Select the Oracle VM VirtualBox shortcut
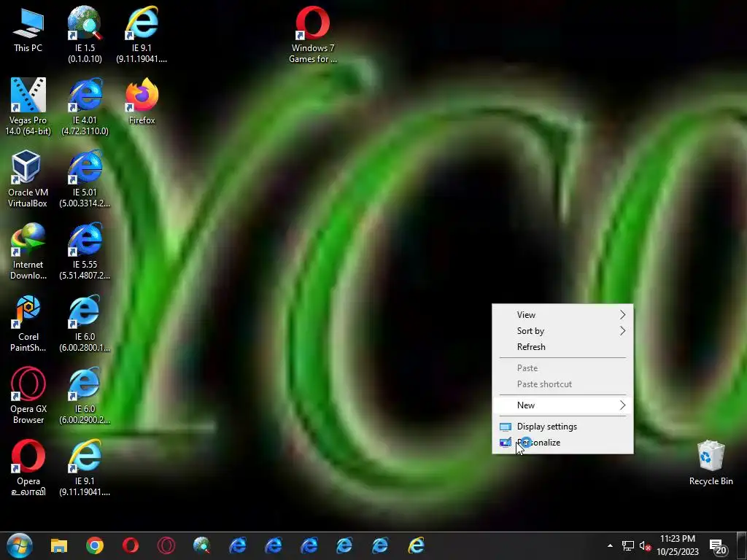747x560 pixels. click(x=28, y=179)
